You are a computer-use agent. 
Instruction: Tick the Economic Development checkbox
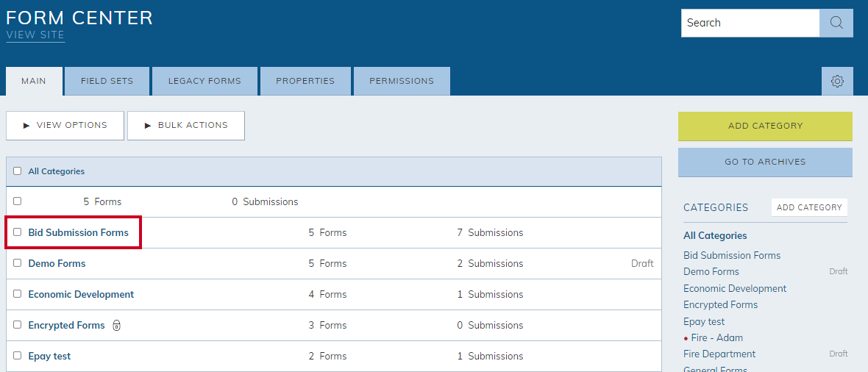pos(17,294)
